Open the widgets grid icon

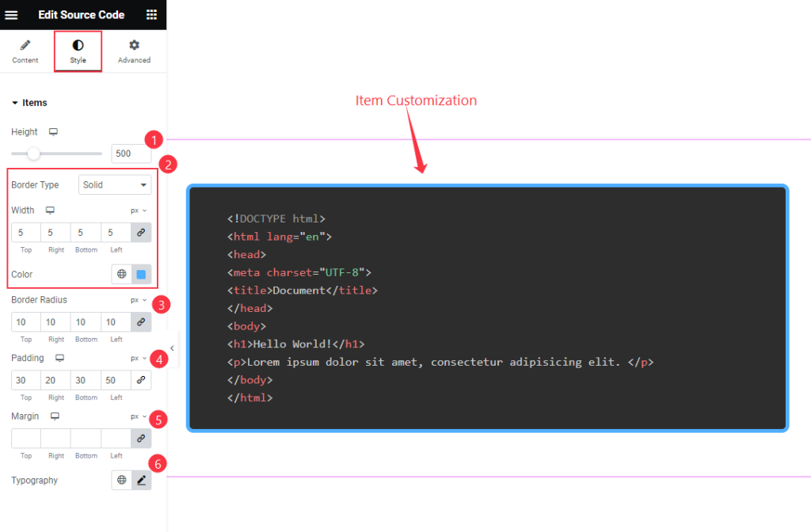pyautogui.click(x=151, y=14)
